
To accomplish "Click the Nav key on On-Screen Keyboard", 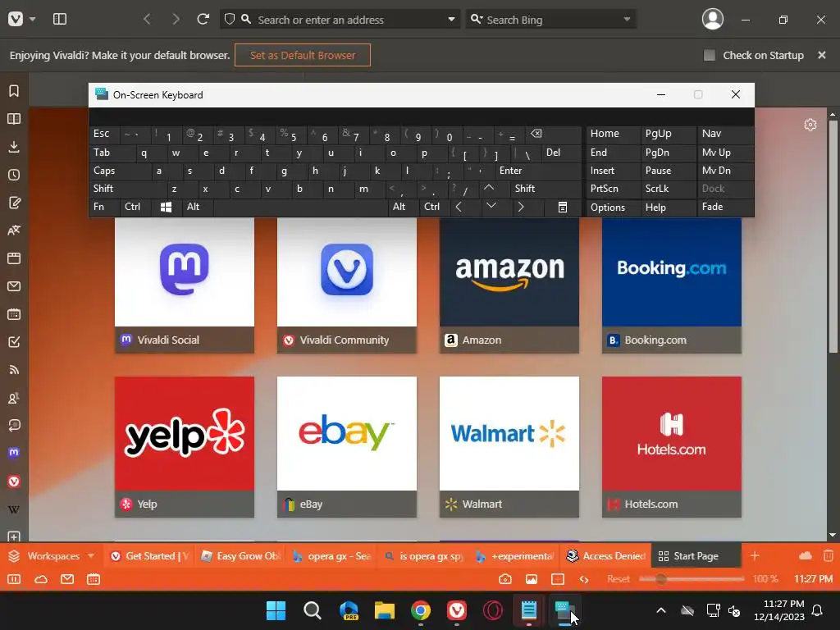I will click(x=725, y=134).
